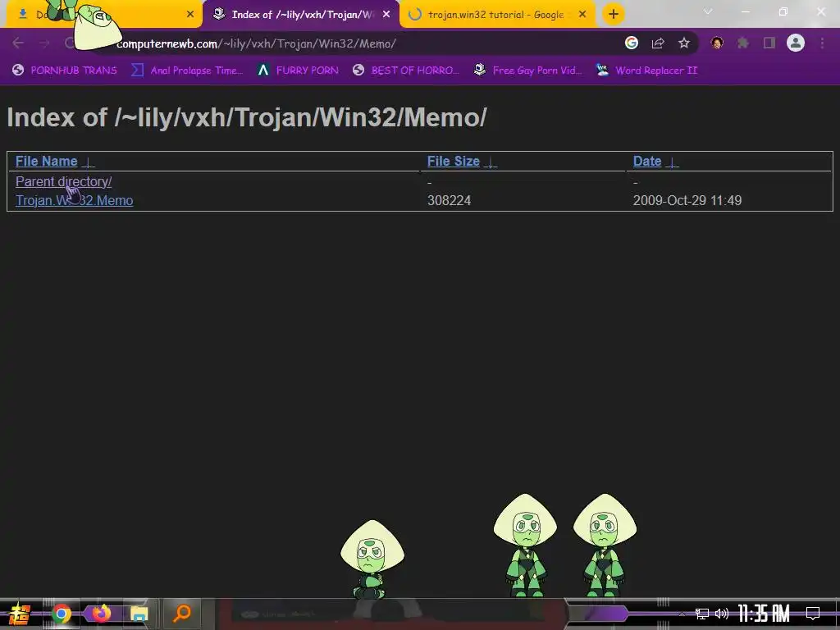The image size is (840, 630).
Task: Open the Chrome profile icon
Action: tap(796, 43)
